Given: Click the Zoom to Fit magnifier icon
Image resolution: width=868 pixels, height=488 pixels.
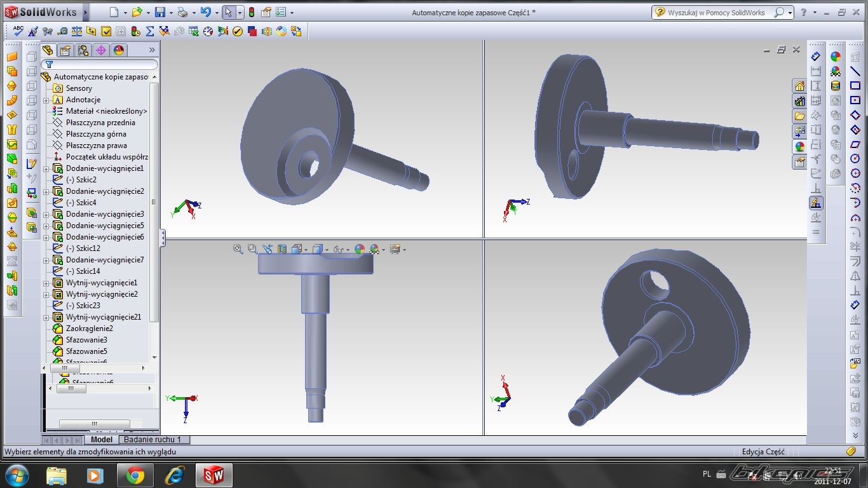Looking at the screenshot, I should (238, 250).
